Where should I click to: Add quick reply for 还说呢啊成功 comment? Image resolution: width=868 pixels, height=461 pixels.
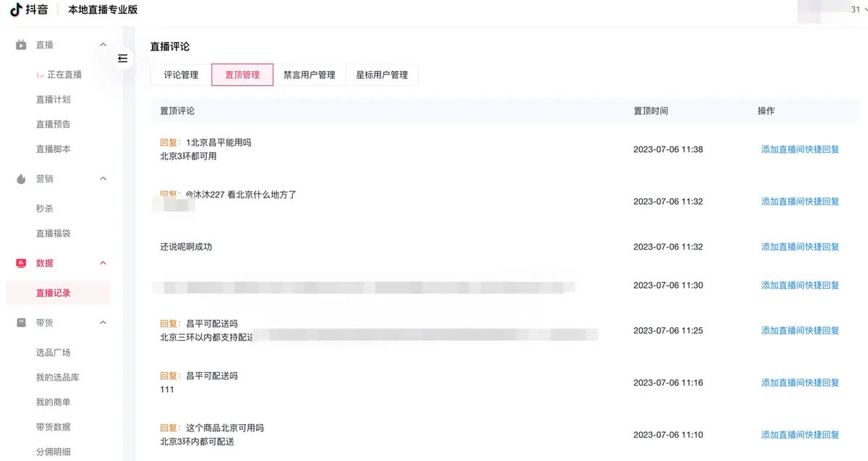coord(800,247)
